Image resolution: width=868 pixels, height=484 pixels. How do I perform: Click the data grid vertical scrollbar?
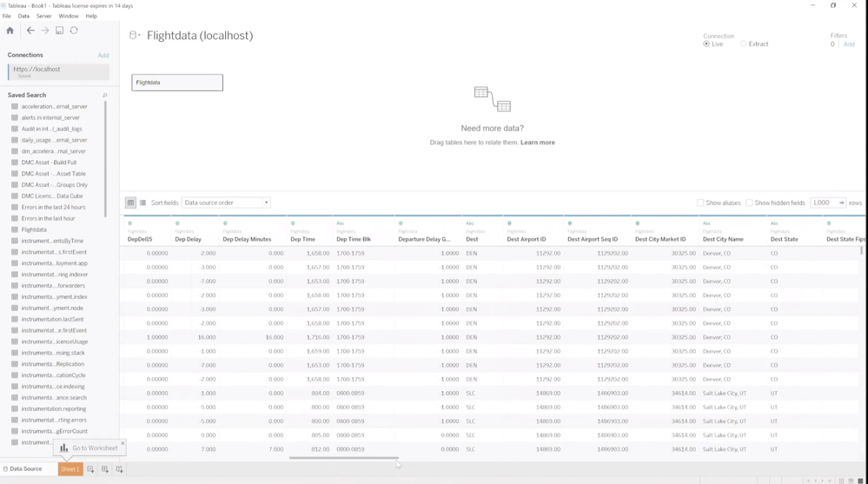coord(861,250)
